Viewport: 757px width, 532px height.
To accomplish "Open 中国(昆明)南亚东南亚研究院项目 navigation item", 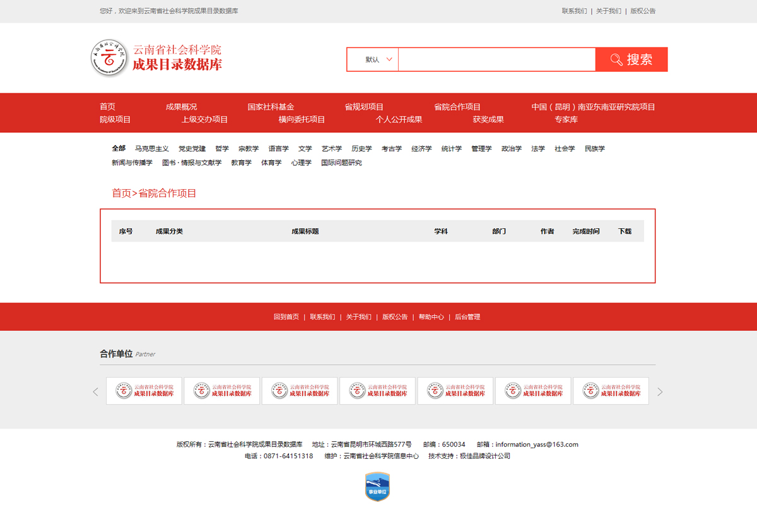I will click(593, 107).
